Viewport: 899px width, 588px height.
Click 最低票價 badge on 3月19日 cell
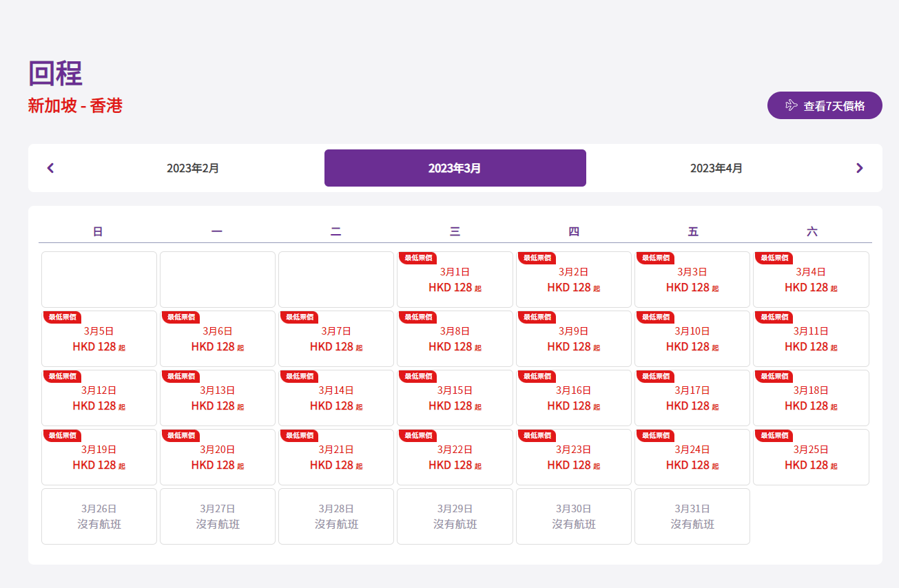point(62,436)
